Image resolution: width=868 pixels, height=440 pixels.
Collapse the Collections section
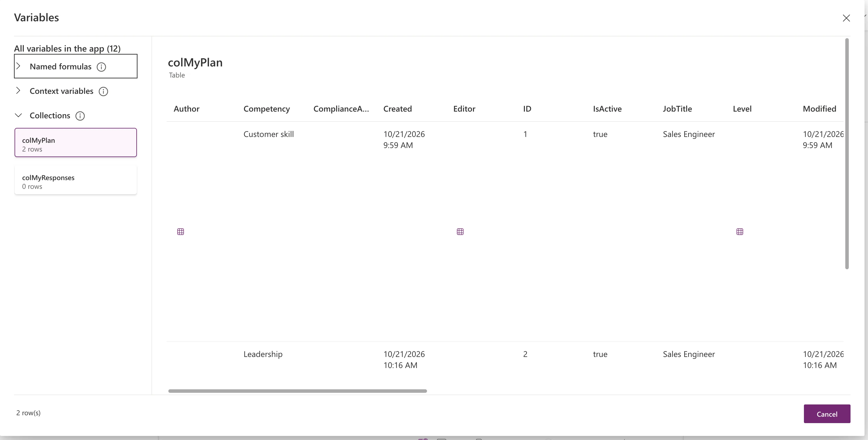(19, 115)
